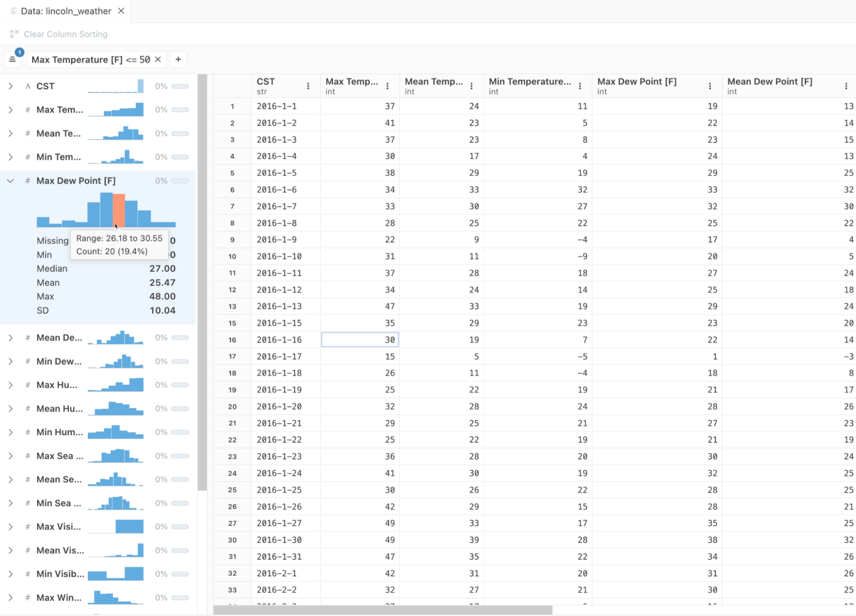Open CST column options menu
This screenshot has width=856, height=616.
[308, 86]
